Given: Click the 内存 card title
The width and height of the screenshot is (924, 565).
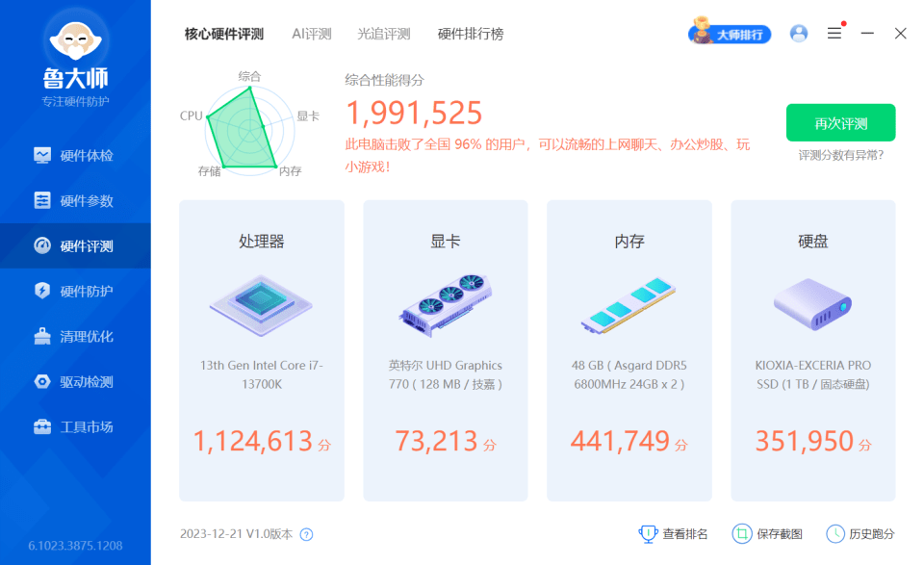Looking at the screenshot, I should click(x=629, y=241).
